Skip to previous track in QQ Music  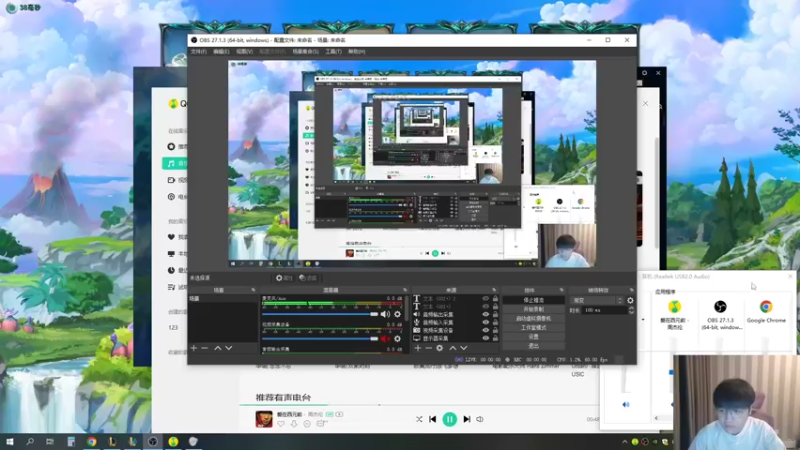tap(433, 419)
